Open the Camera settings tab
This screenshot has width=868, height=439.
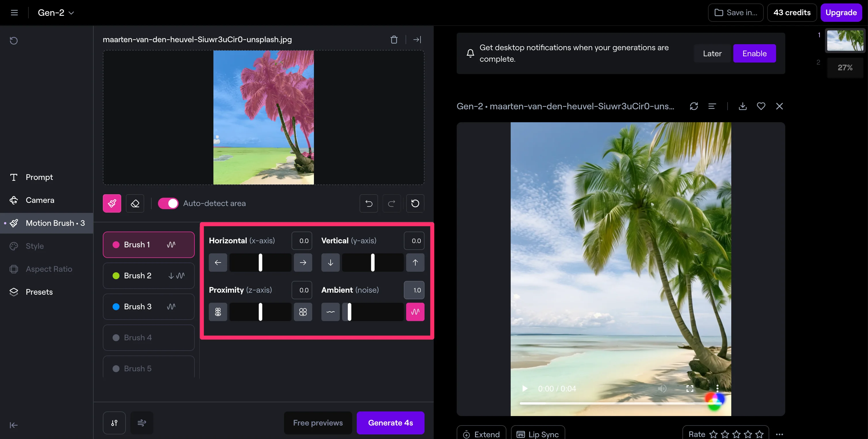[x=40, y=200]
